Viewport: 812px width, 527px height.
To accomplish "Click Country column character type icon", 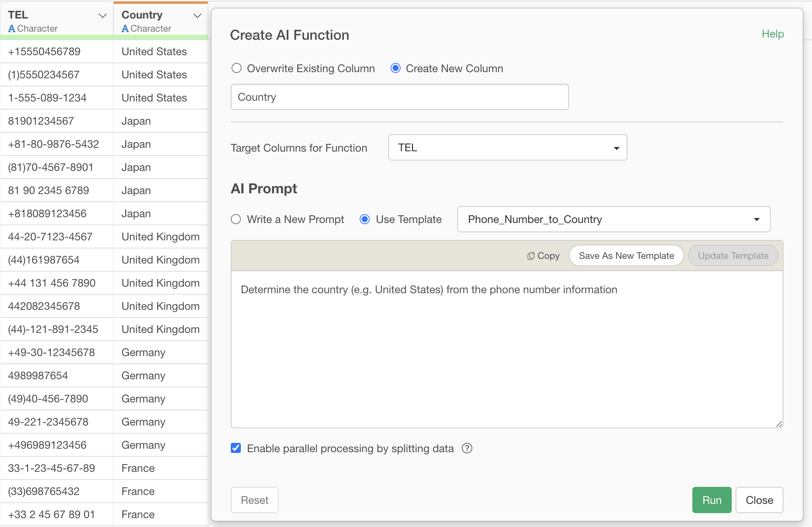I will coord(125,29).
